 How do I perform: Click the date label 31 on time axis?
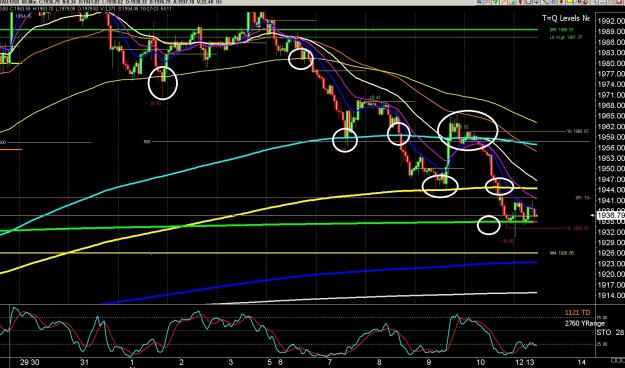(x=84, y=362)
